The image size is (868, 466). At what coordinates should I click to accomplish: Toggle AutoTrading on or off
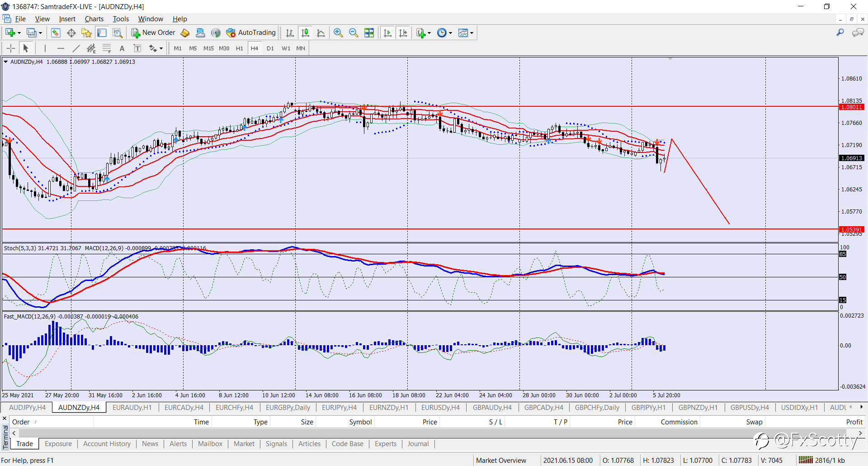(251, 33)
